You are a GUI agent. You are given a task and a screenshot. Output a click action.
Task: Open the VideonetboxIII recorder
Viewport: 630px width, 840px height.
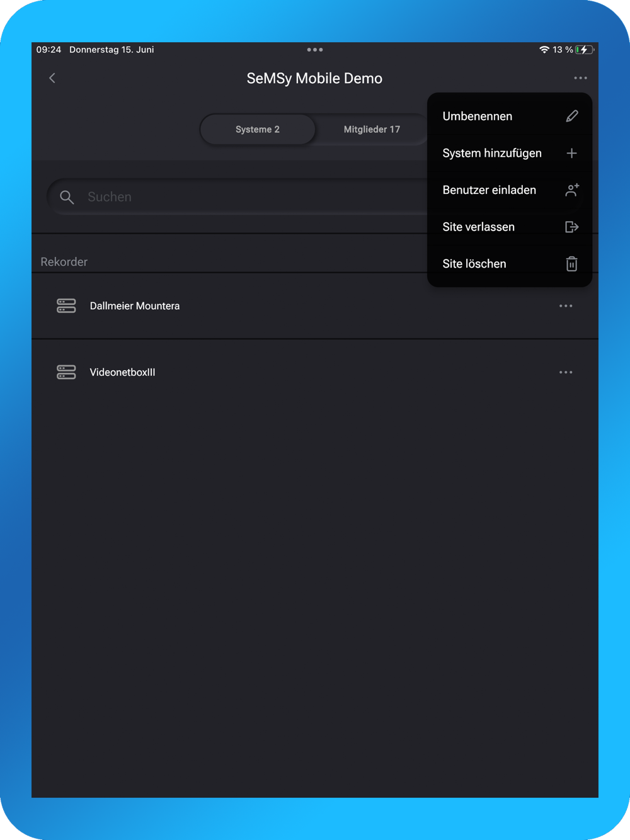click(x=315, y=372)
